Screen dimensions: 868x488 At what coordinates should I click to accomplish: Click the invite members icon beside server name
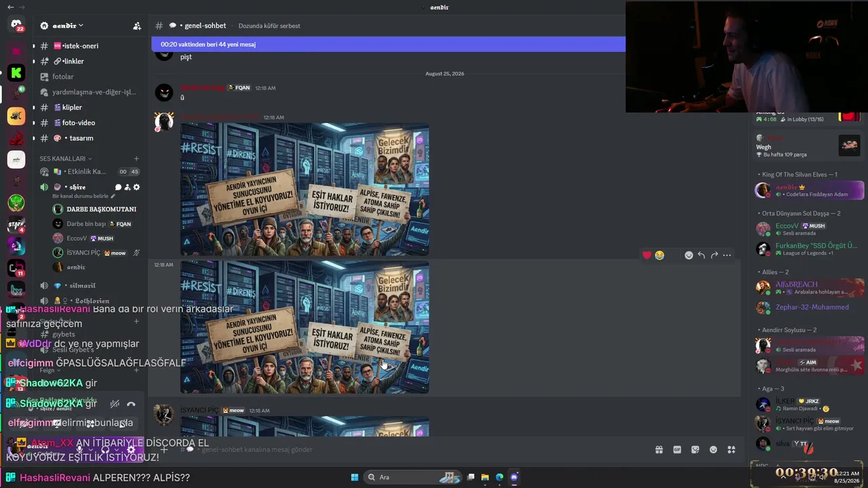(x=137, y=26)
